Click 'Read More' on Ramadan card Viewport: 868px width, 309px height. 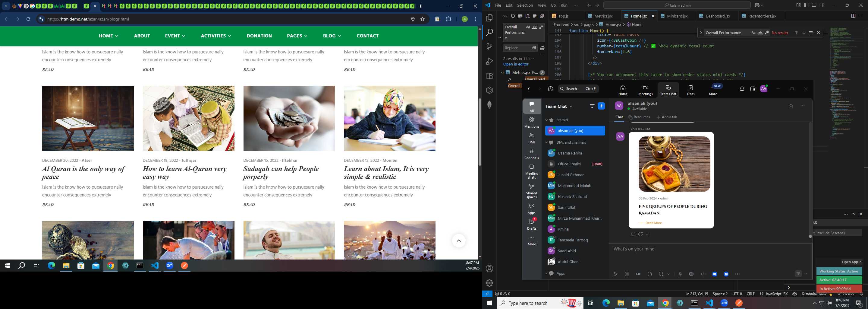pos(653,223)
